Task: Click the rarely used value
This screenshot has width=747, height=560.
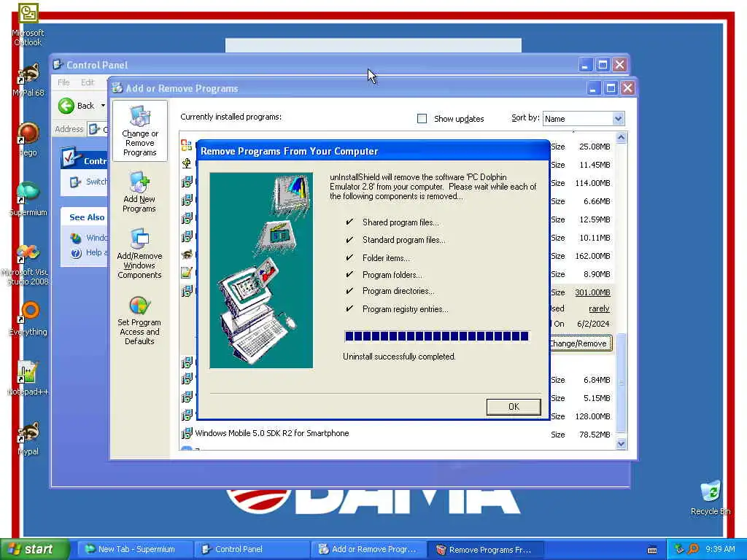Action: (599, 308)
